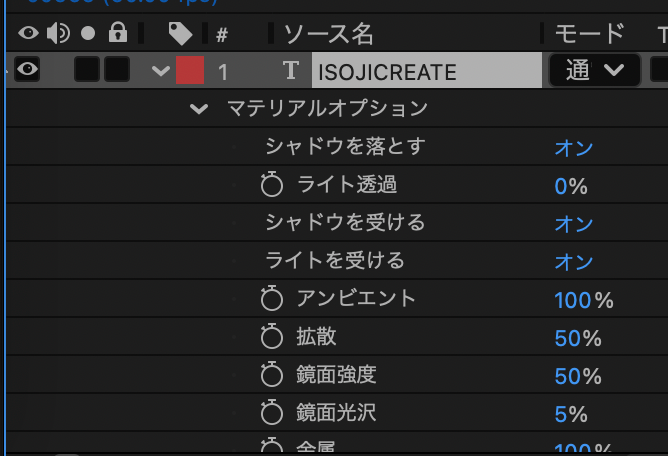Click the label tag column header icon
The width and height of the screenshot is (668, 456).
[180, 35]
